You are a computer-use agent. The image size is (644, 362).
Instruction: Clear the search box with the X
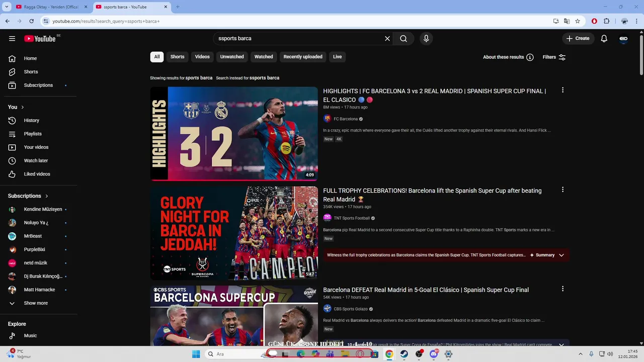(x=387, y=39)
